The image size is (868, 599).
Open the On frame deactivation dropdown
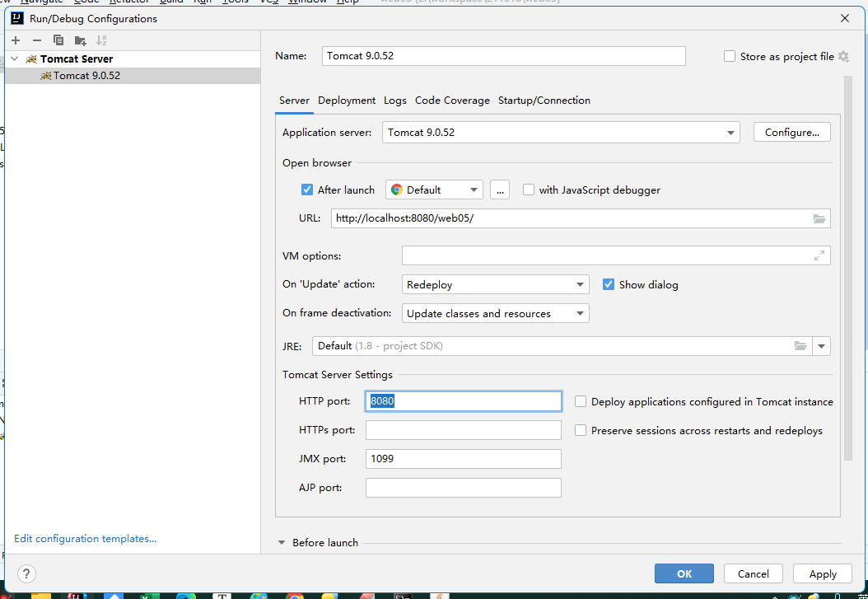(x=495, y=313)
